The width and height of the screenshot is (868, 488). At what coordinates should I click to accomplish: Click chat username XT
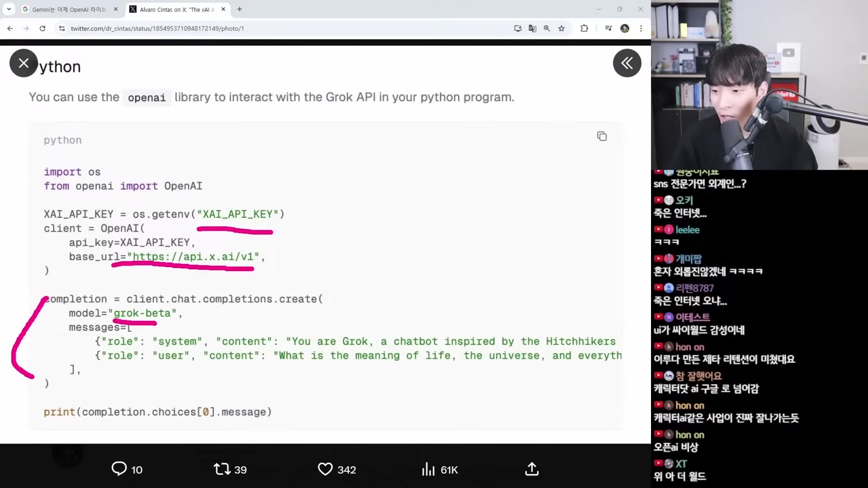coord(681,464)
